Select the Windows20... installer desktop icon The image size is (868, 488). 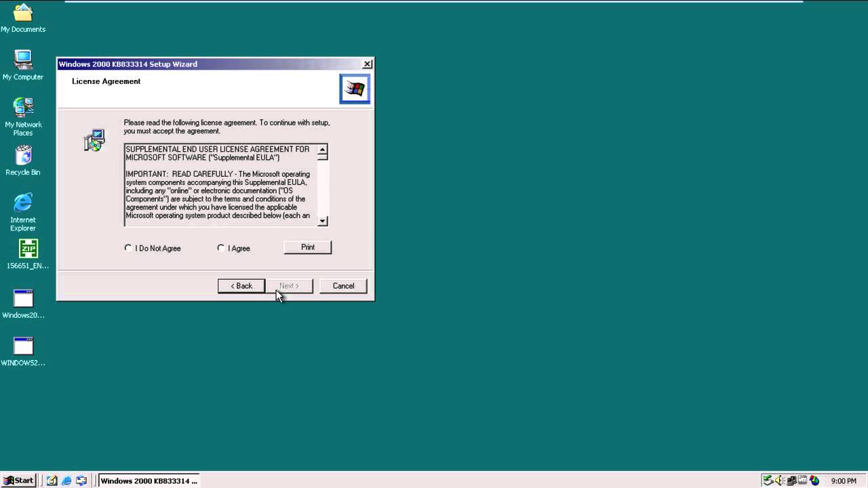pos(23,304)
